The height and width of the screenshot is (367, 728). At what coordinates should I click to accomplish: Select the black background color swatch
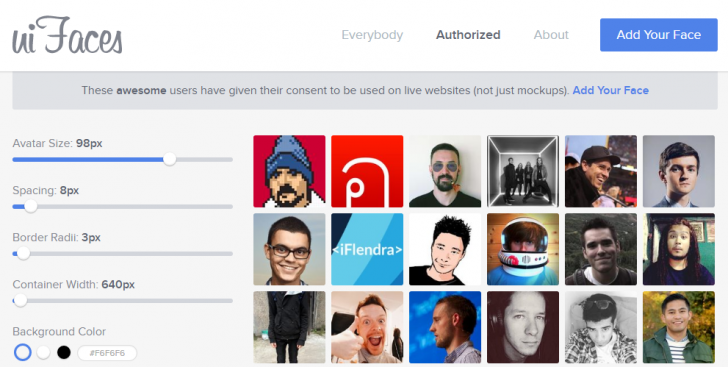[64, 353]
